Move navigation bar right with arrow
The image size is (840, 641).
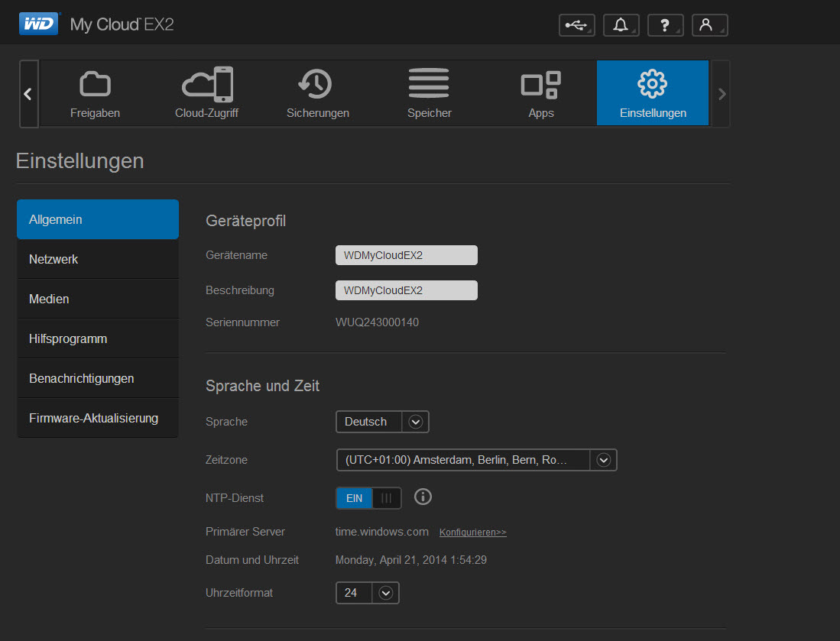point(722,94)
